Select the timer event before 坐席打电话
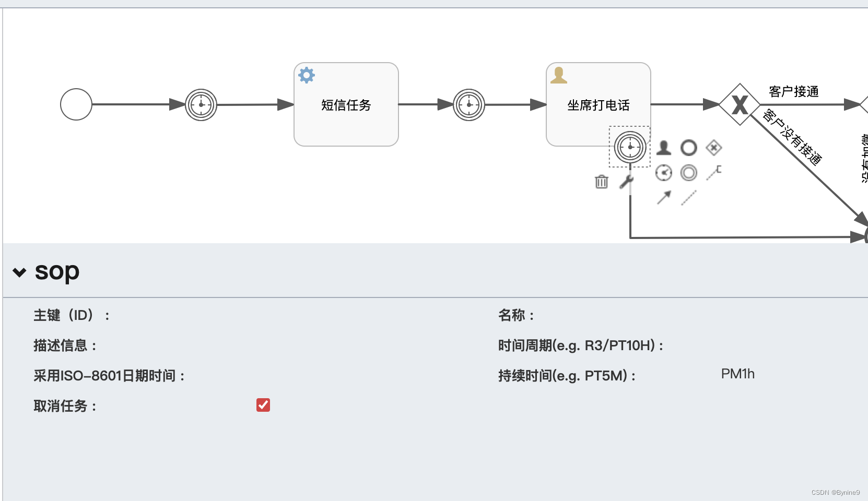The width and height of the screenshot is (868, 501). (x=468, y=104)
